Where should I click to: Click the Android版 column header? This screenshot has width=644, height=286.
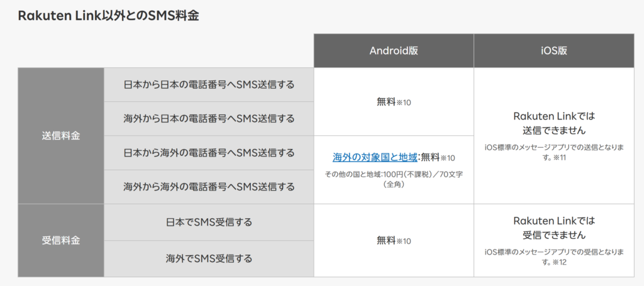(394, 50)
